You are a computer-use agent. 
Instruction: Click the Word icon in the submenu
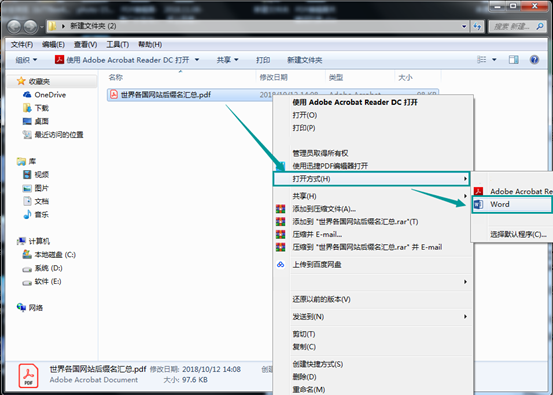pos(478,204)
